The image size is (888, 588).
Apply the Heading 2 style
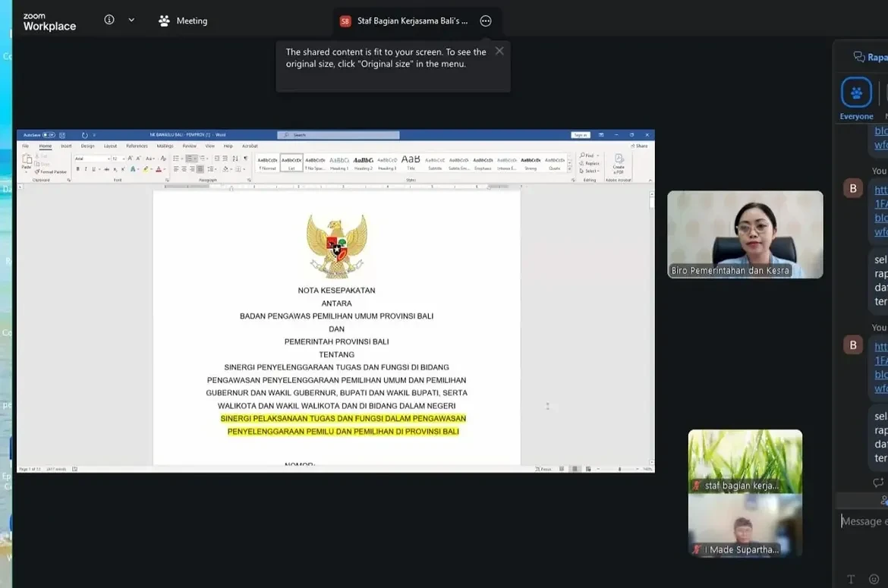point(363,163)
